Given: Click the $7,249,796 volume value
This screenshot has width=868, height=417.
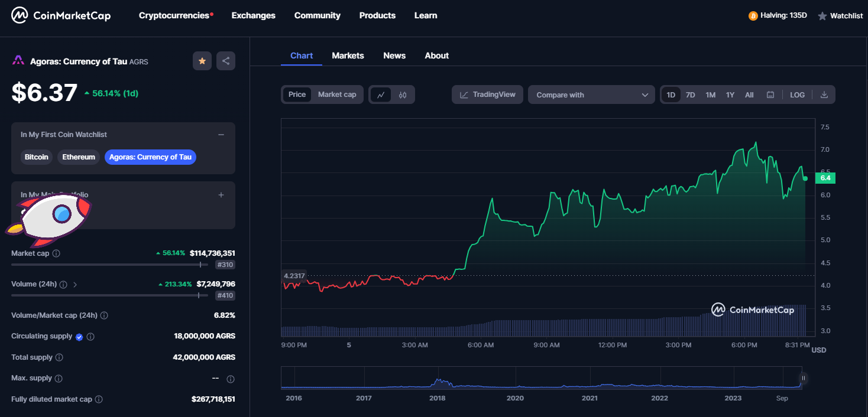Looking at the screenshot, I should (216, 284).
